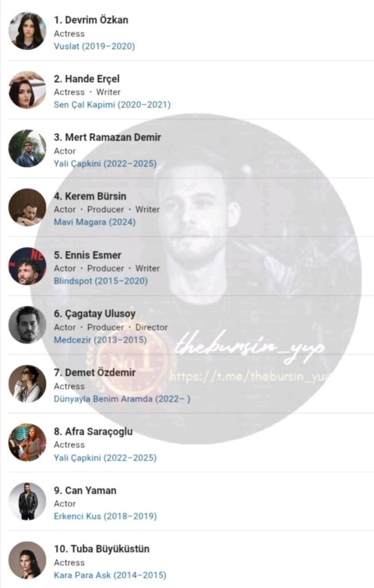The image size is (374, 588).
Task: Click Afra Saraçoglu's profile picture
Action: tap(27, 443)
